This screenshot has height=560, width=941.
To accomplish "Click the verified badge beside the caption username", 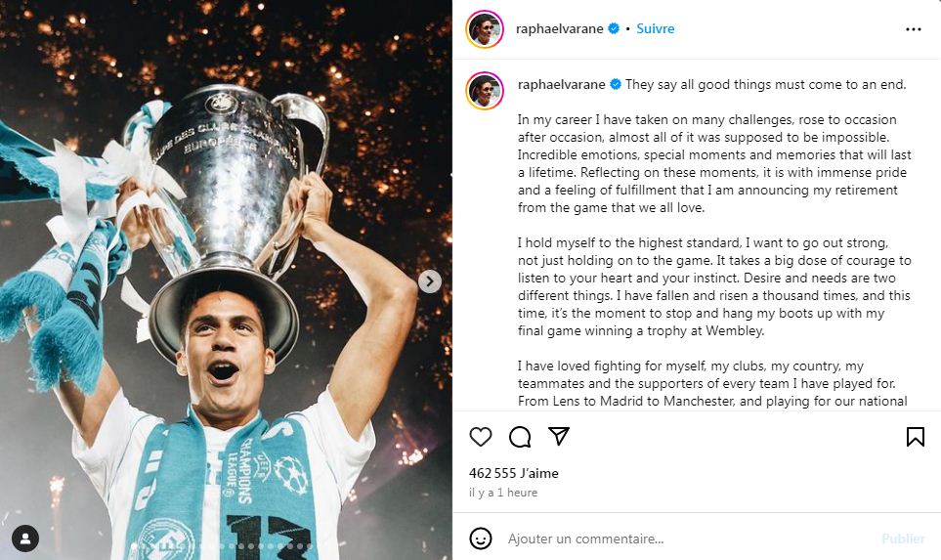I will 616,84.
